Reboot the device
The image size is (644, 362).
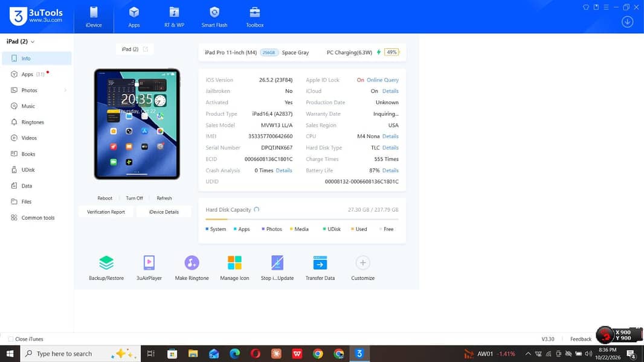pos(105,198)
